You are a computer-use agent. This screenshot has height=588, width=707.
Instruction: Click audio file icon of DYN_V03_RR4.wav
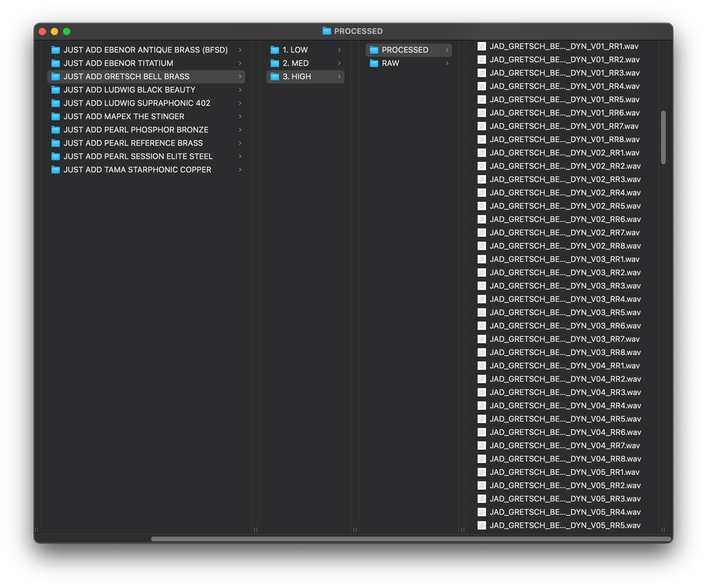482,299
